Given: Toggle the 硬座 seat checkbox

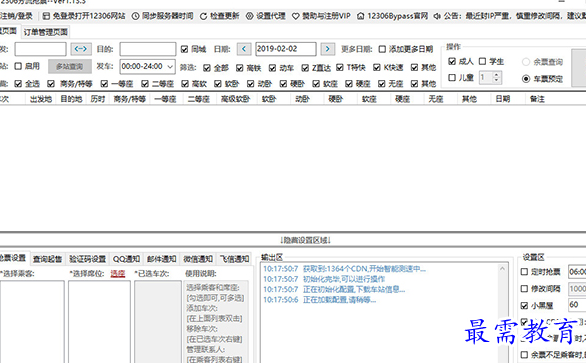Looking at the screenshot, I should [x=349, y=84].
